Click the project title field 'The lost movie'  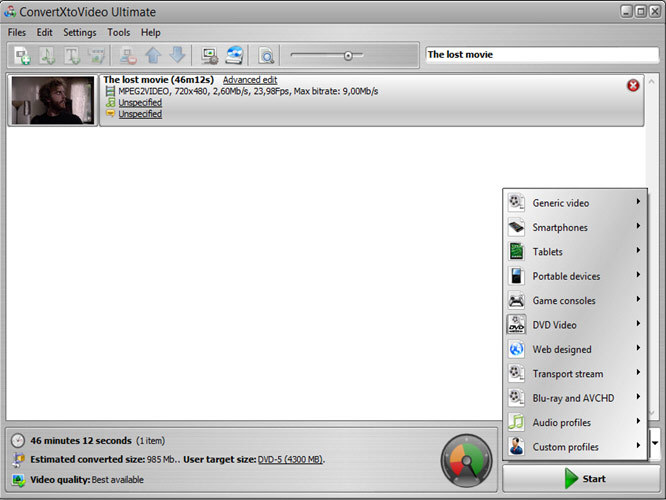(x=542, y=54)
